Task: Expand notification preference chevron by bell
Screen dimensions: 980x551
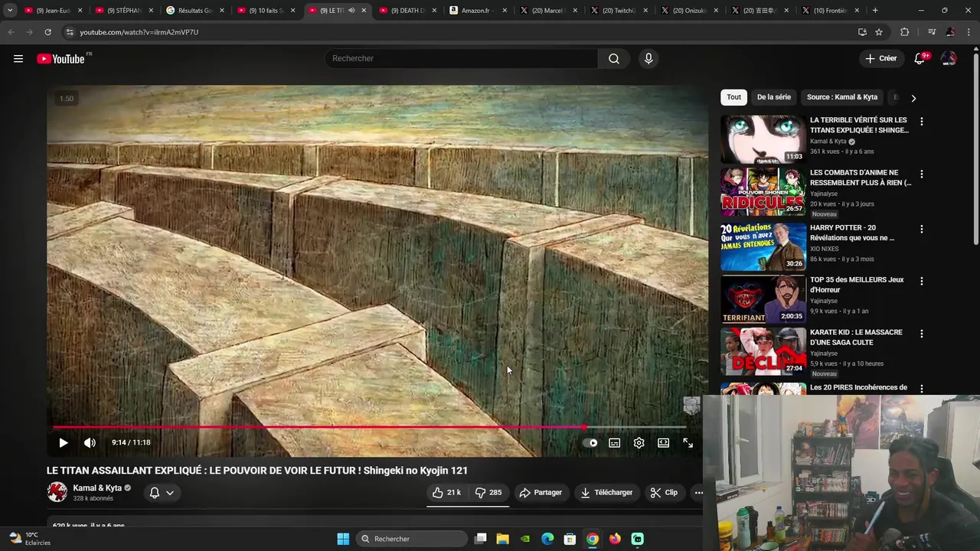Action: coord(170,493)
